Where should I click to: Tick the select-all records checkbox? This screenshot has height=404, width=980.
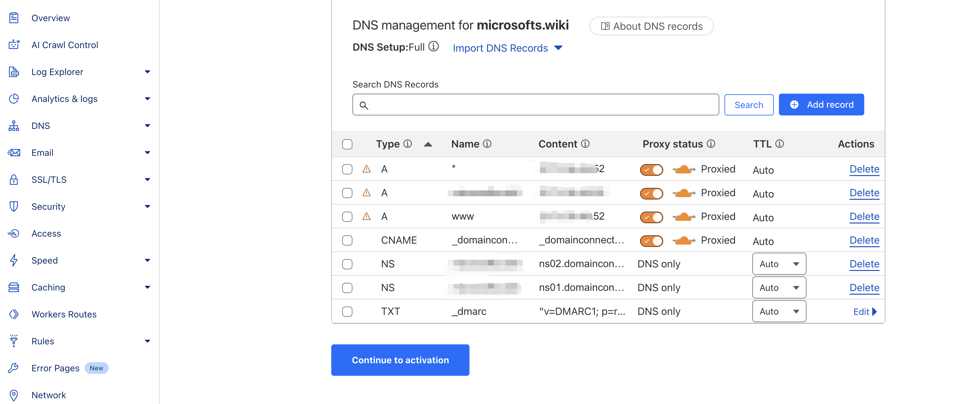click(x=347, y=144)
